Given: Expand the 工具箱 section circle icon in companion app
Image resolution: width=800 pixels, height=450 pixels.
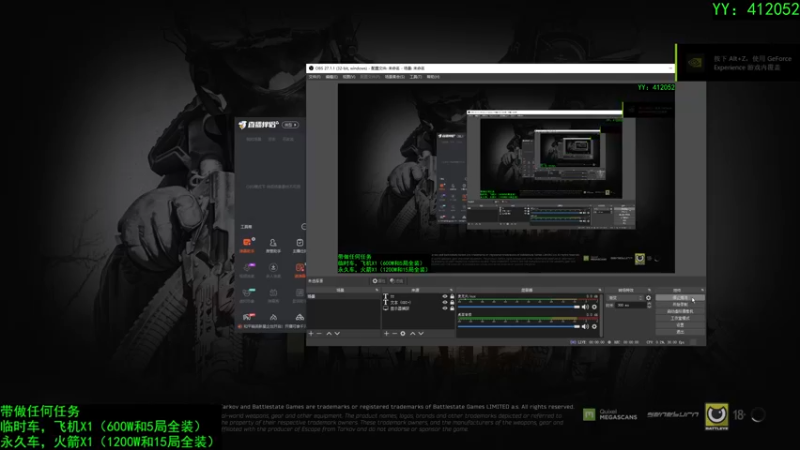Looking at the screenshot, I should (x=304, y=227).
